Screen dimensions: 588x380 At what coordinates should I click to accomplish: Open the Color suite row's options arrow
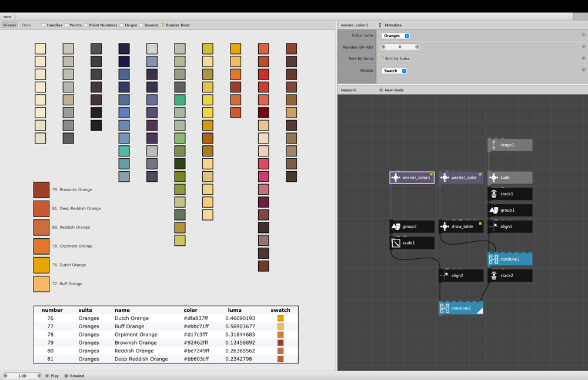583,35
